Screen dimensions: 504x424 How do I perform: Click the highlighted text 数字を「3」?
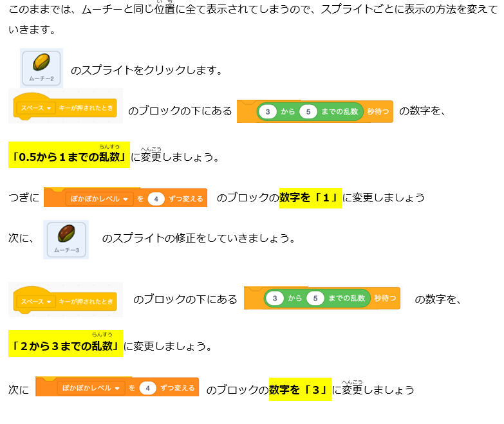tap(299, 390)
